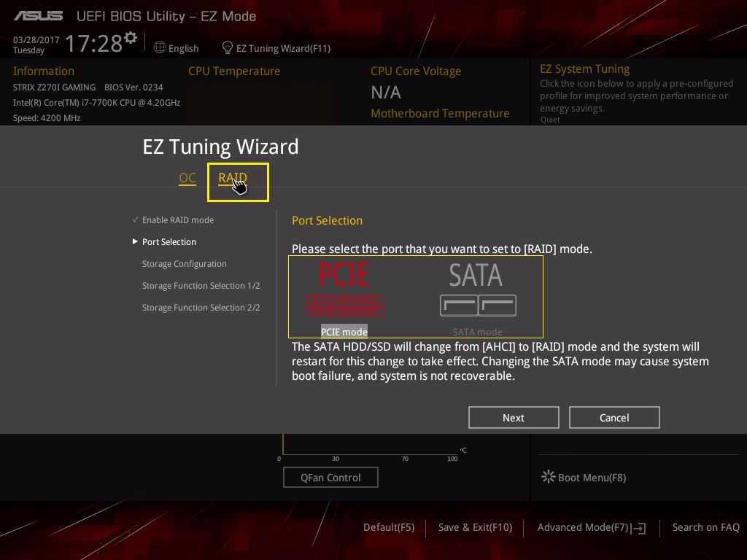
Task: Go to Storage Function Selection 2/2
Action: click(201, 308)
